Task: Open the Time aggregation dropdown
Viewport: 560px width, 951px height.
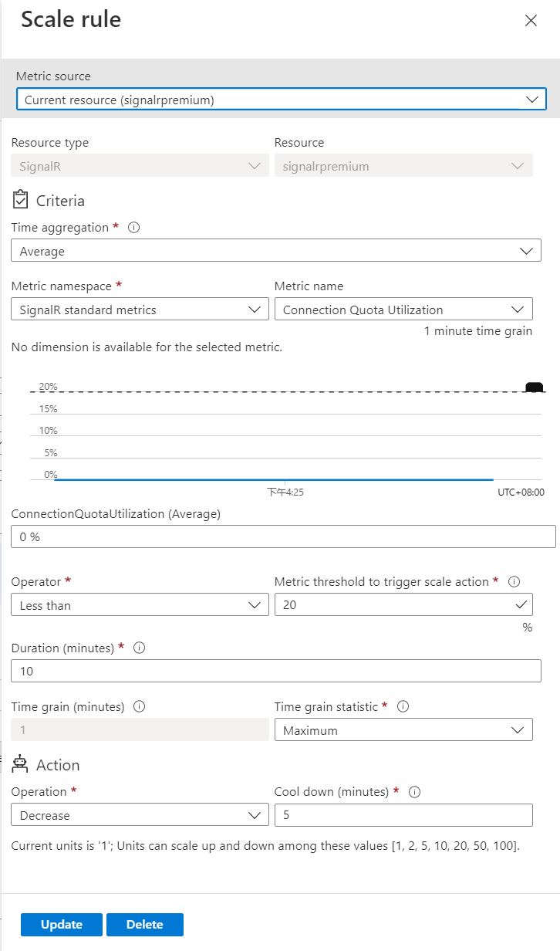Action: [527, 250]
